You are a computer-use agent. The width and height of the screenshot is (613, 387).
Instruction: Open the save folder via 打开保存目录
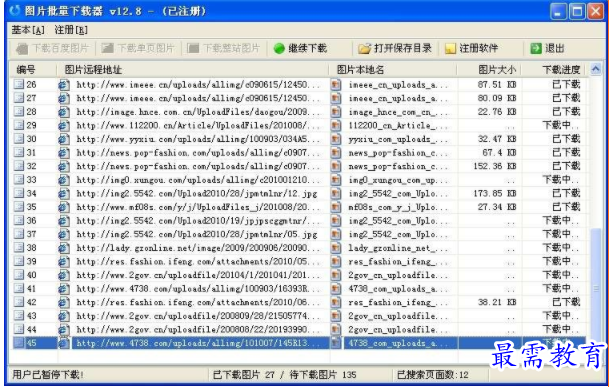coord(395,48)
